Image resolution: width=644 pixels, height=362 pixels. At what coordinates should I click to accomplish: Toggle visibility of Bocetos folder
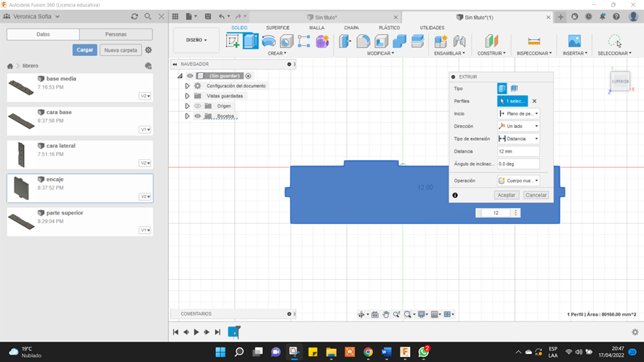point(198,116)
